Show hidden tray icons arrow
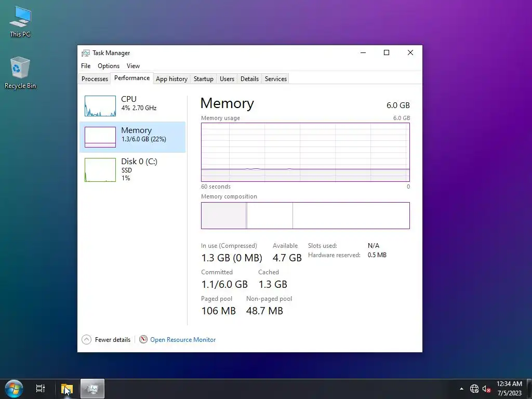532x399 pixels. [x=461, y=389]
